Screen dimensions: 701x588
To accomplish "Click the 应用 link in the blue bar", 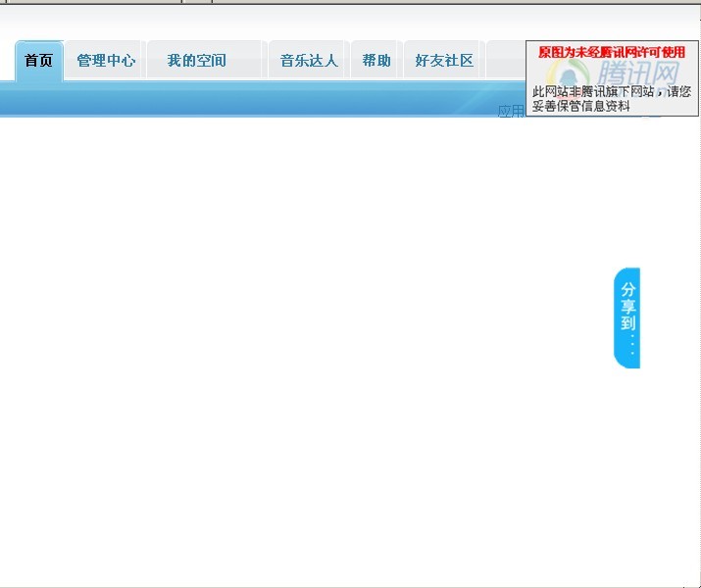I will (511, 112).
